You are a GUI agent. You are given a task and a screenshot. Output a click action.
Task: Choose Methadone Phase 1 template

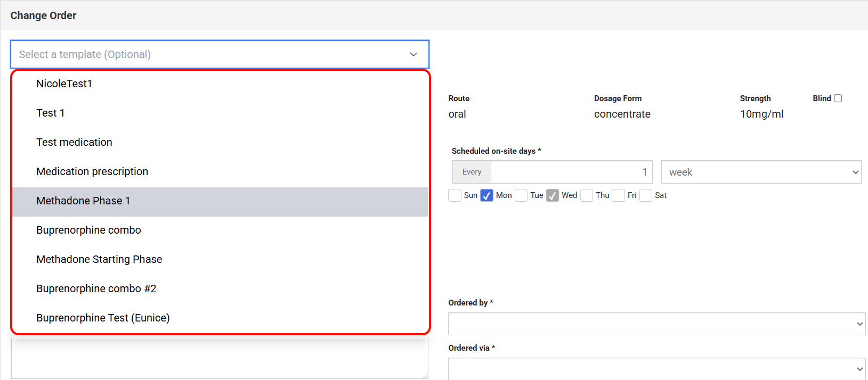(83, 201)
